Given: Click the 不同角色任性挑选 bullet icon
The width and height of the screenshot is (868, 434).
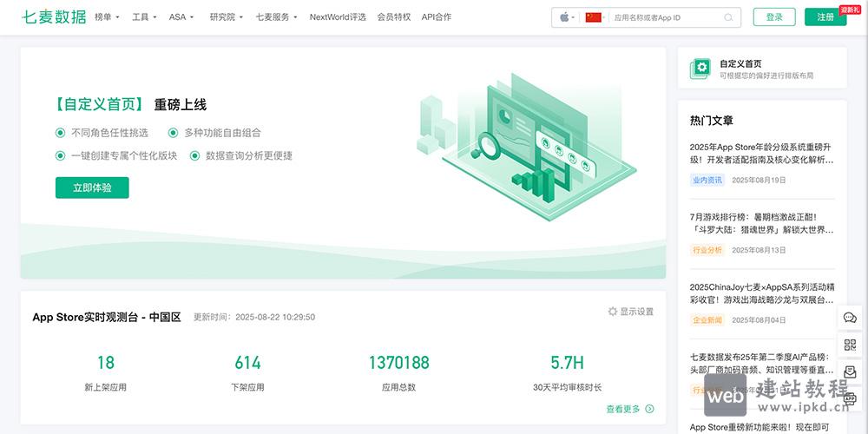Looking at the screenshot, I should [x=61, y=133].
